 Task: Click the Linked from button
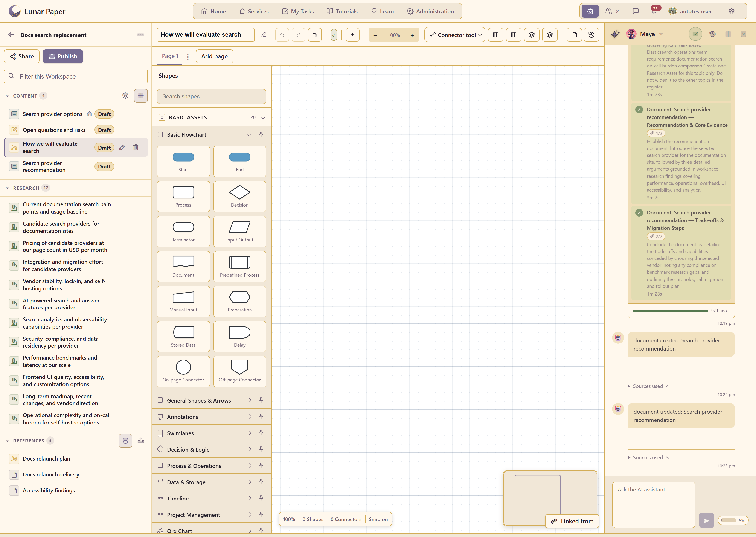pos(572,521)
